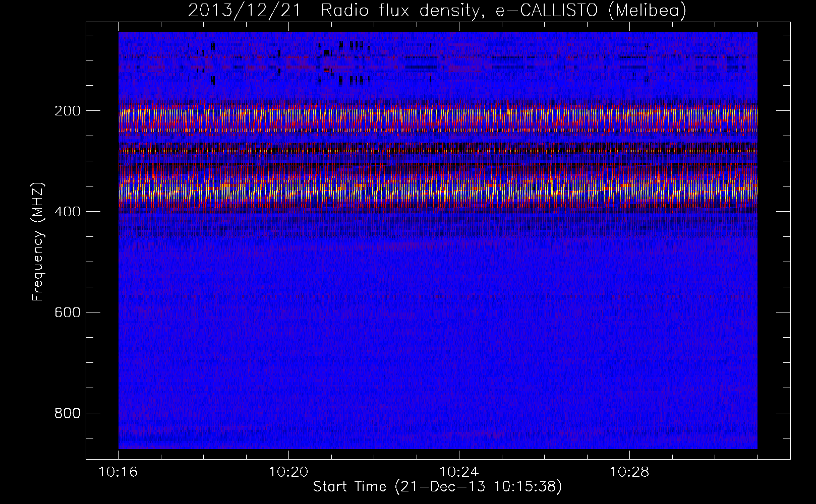This screenshot has height=504, width=816.
Task: Click the 10:20 time tick label
Action: [288, 472]
